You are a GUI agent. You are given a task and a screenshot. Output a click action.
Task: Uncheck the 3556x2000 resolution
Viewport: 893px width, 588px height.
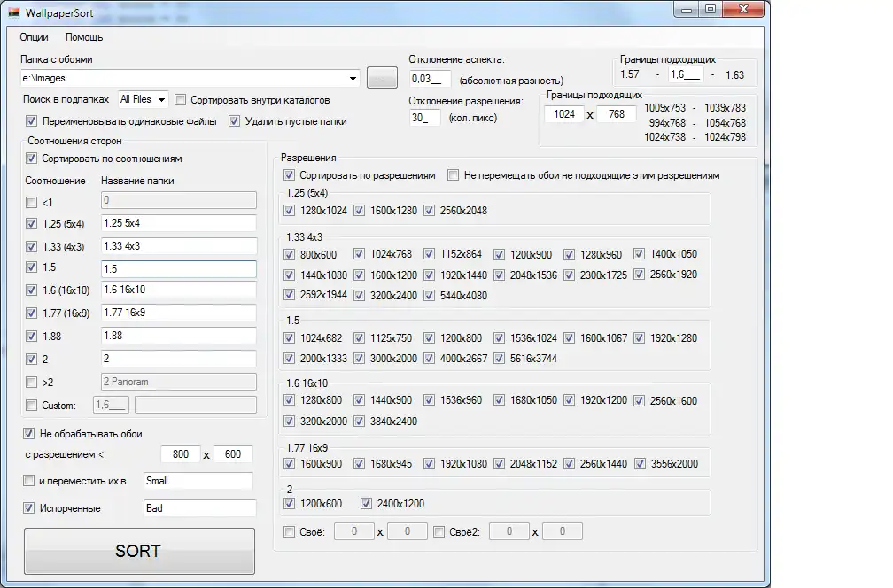(x=641, y=464)
